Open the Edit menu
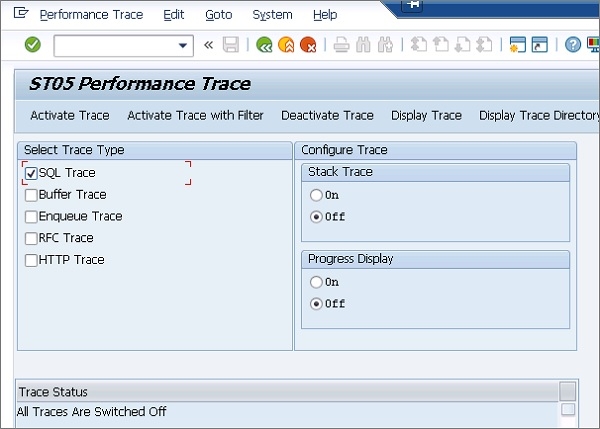Screen dimensions: 600x429 pos(173,15)
